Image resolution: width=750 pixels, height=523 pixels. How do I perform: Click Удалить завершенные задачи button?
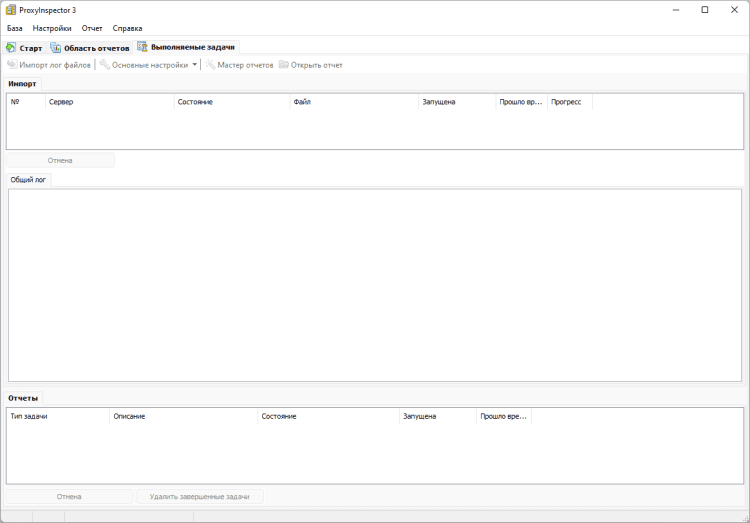coord(199,497)
